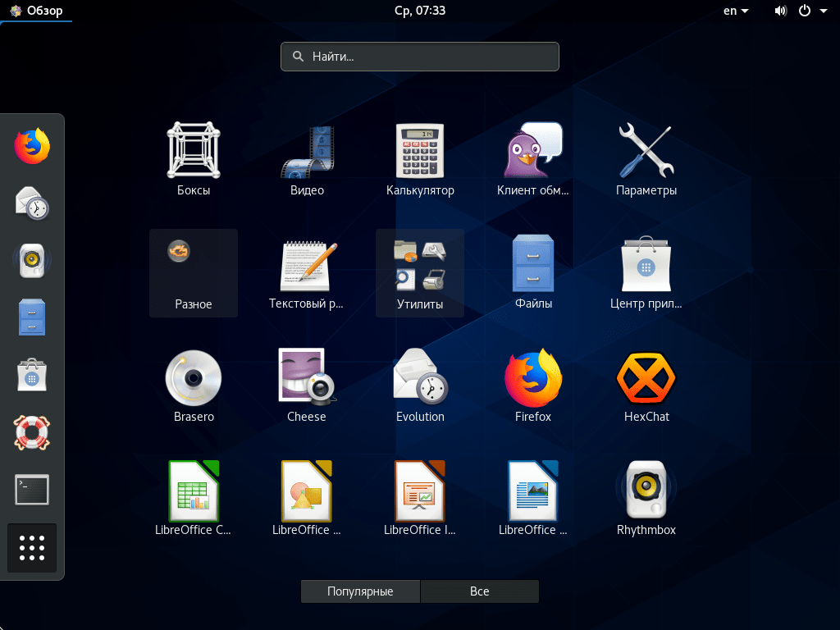
Task: Open the Cheese webcam app
Action: [306, 378]
